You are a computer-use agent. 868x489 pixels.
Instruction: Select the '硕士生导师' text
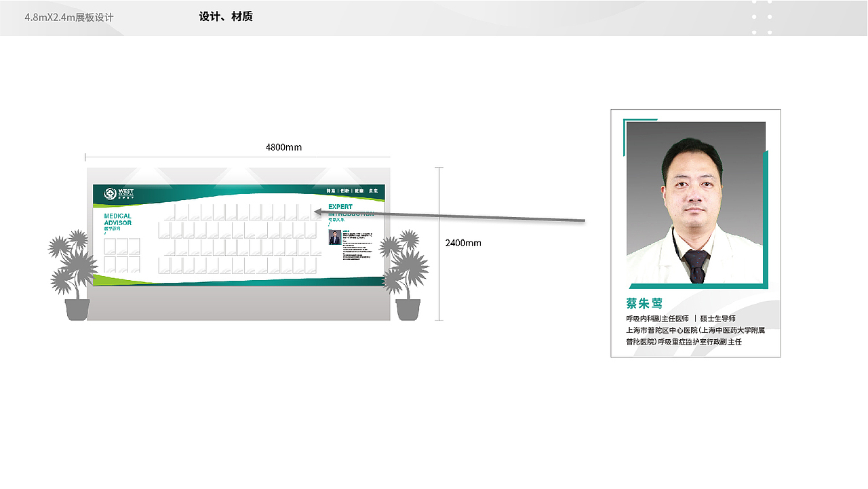tap(718, 319)
